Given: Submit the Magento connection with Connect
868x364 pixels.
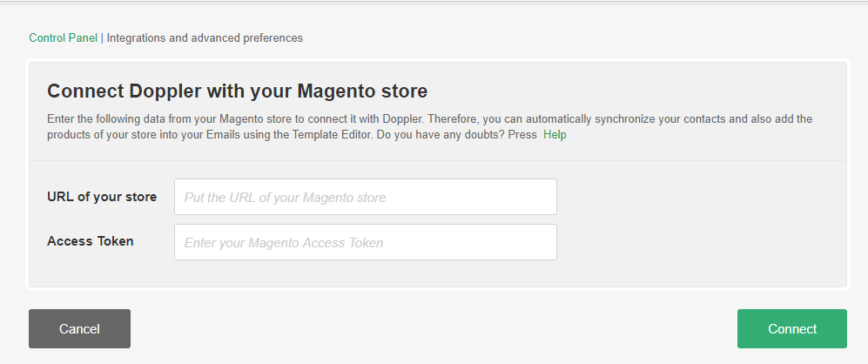Looking at the screenshot, I should point(791,328).
